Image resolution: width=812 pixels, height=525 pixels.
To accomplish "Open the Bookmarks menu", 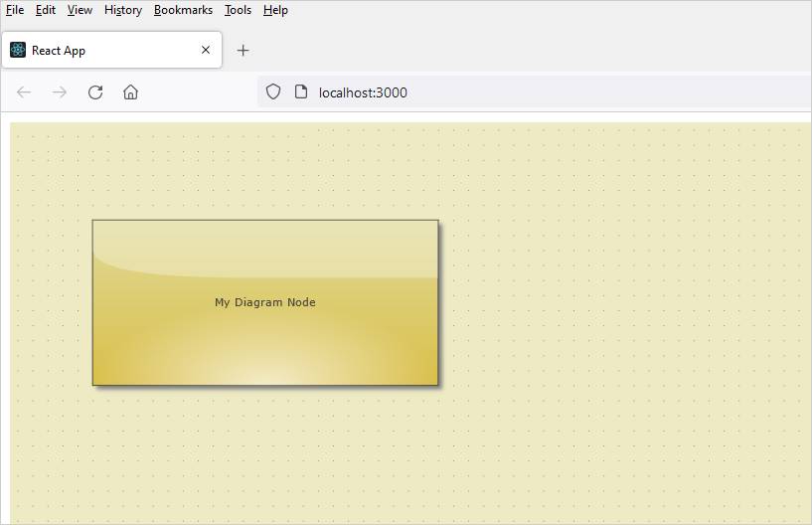I will (x=183, y=10).
